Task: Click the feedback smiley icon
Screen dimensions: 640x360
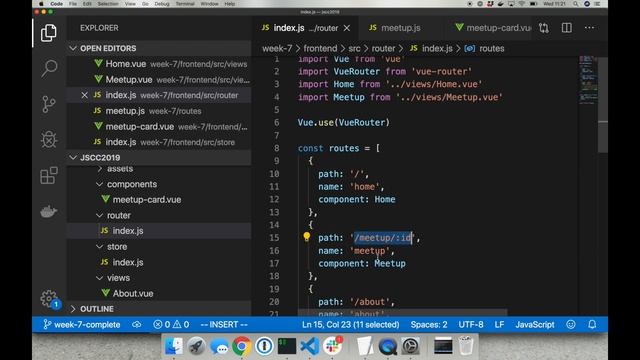Action: [571, 324]
